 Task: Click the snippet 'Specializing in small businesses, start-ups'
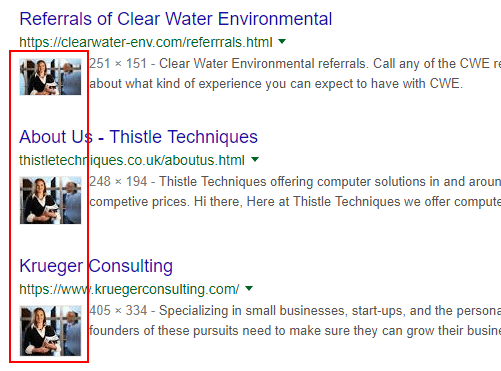[x=282, y=311]
